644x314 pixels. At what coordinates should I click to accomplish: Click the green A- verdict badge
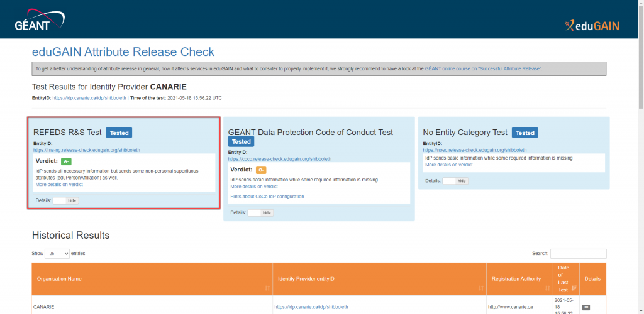(x=66, y=161)
